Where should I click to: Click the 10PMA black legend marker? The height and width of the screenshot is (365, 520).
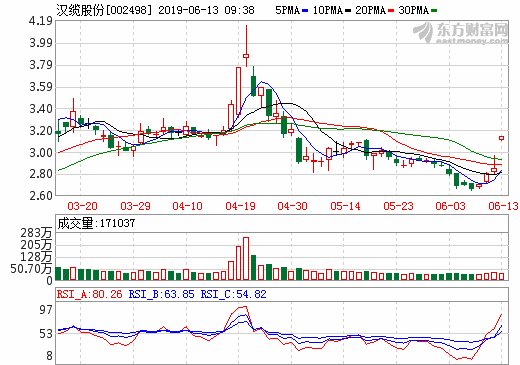348,11
